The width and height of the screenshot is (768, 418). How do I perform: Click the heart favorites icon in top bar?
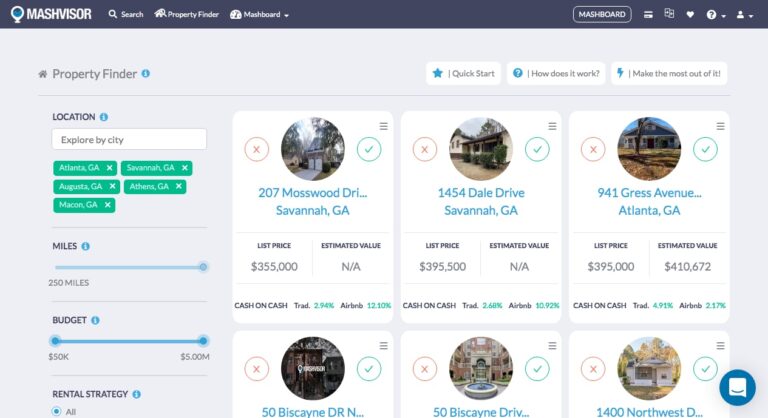(x=690, y=15)
